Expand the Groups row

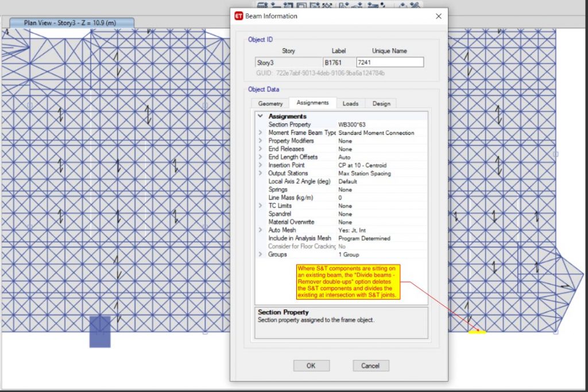click(x=260, y=254)
